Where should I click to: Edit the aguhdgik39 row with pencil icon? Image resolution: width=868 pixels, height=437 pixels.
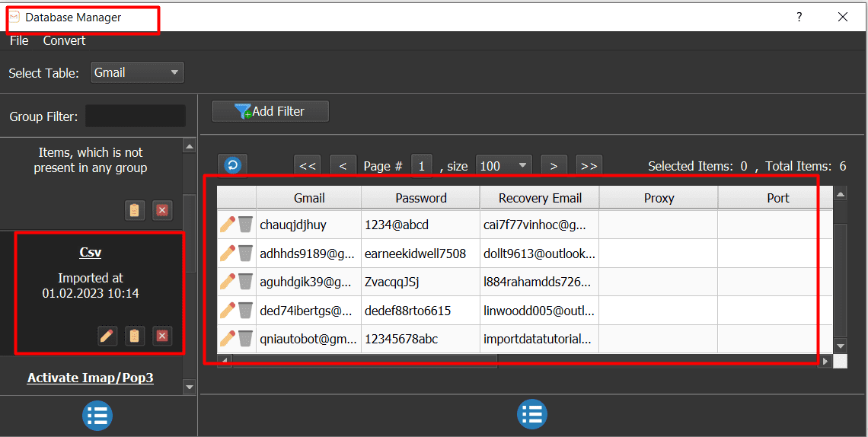click(x=228, y=282)
